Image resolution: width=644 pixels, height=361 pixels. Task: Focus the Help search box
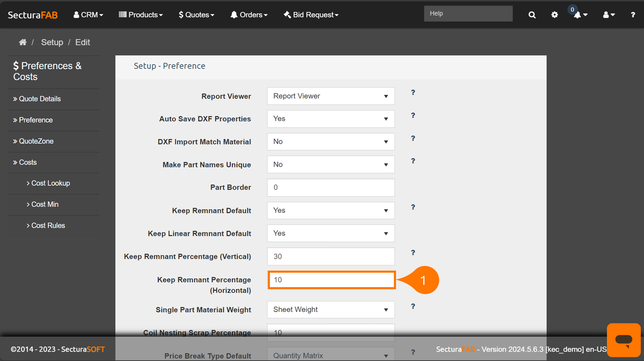(x=468, y=14)
